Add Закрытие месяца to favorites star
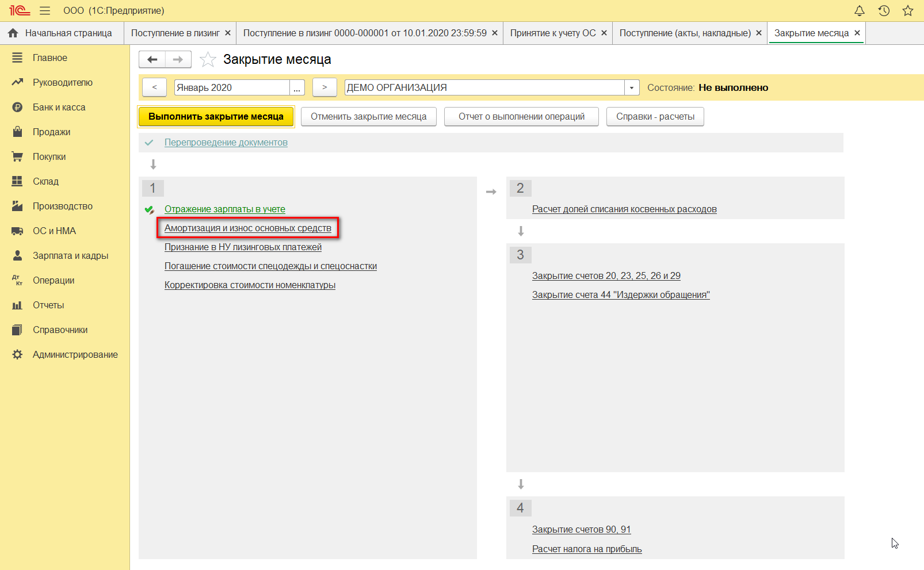Image resolution: width=924 pixels, height=570 pixels. (208, 60)
